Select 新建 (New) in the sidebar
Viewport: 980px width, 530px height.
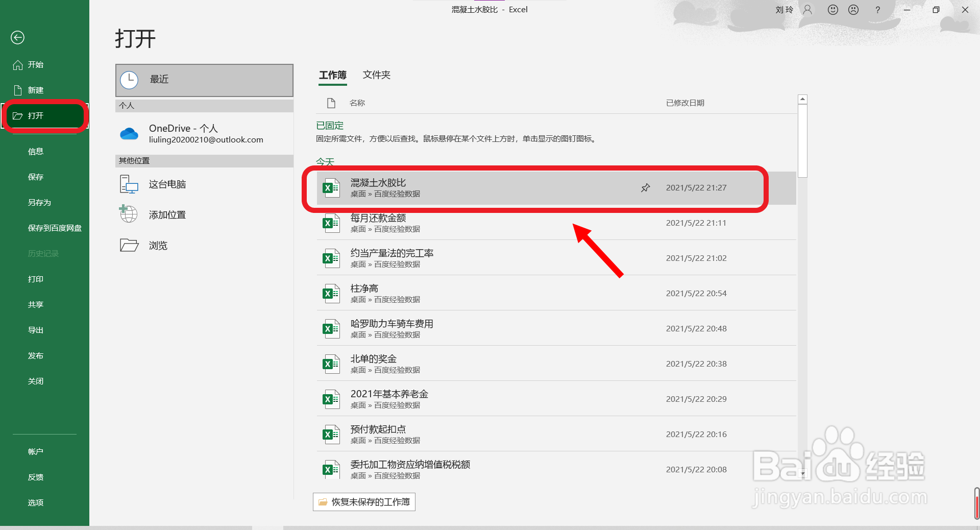coord(36,90)
